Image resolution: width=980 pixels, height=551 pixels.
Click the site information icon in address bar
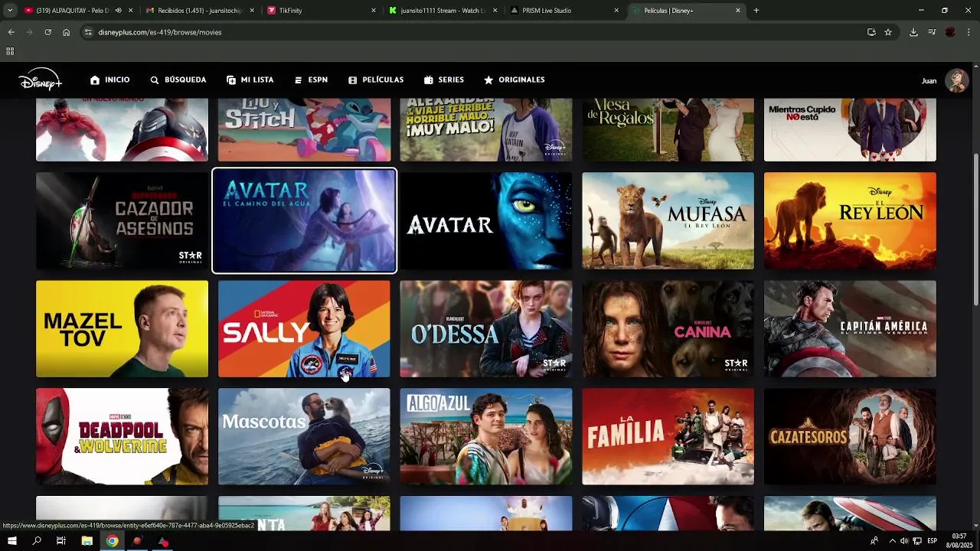point(88,32)
